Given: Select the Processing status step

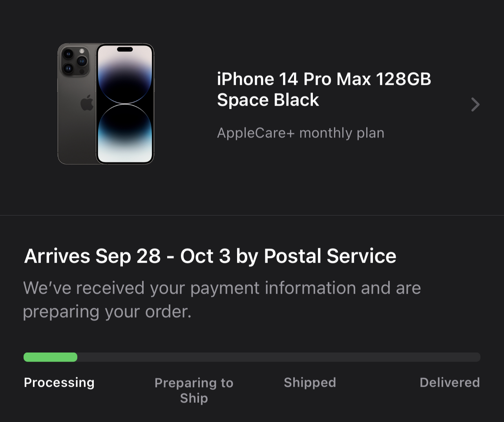Looking at the screenshot, I should coord(59,382).
